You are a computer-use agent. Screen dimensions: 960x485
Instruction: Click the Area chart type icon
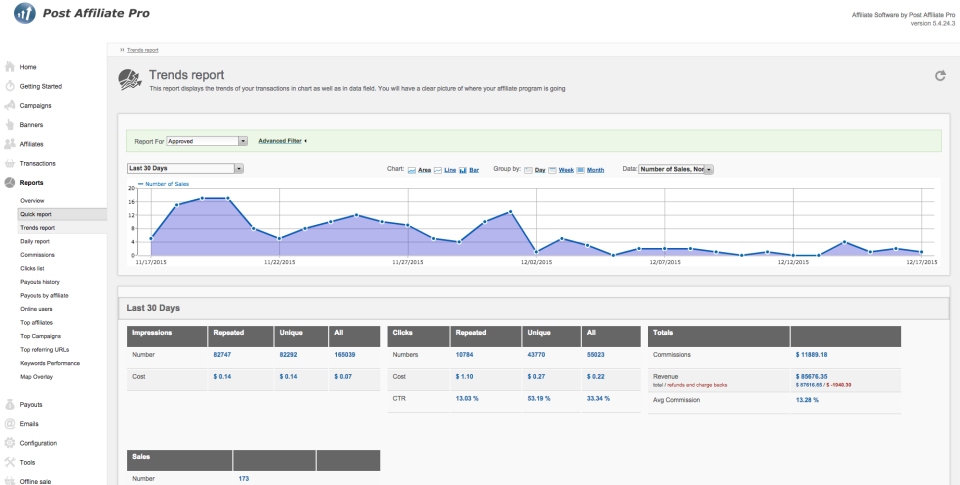(x=412, y=170)
